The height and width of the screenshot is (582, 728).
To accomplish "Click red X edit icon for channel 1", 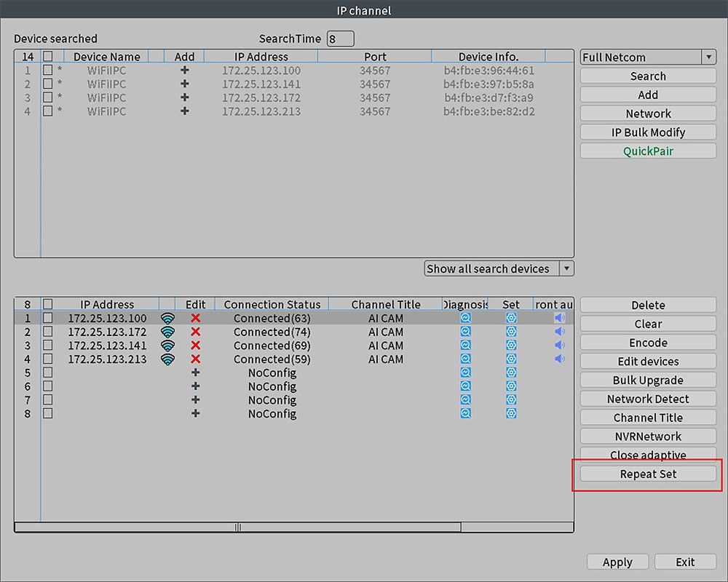I will pos(195,319).
